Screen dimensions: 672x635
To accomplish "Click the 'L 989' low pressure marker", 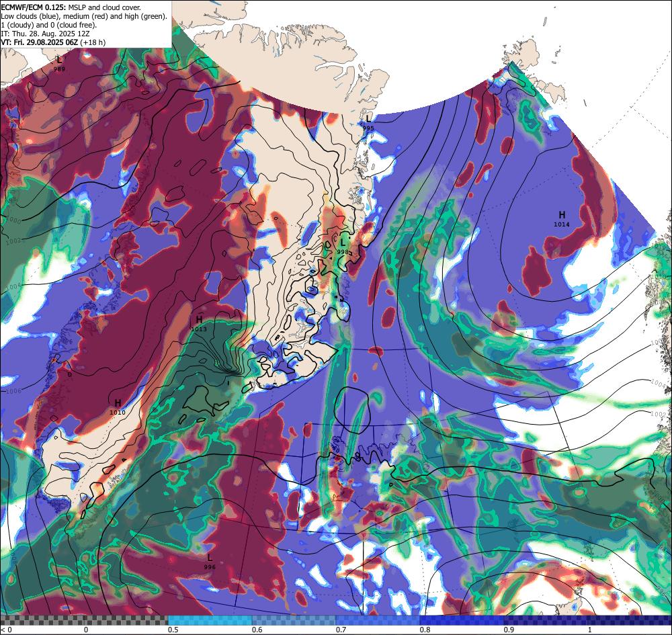I will coord(59,63).
